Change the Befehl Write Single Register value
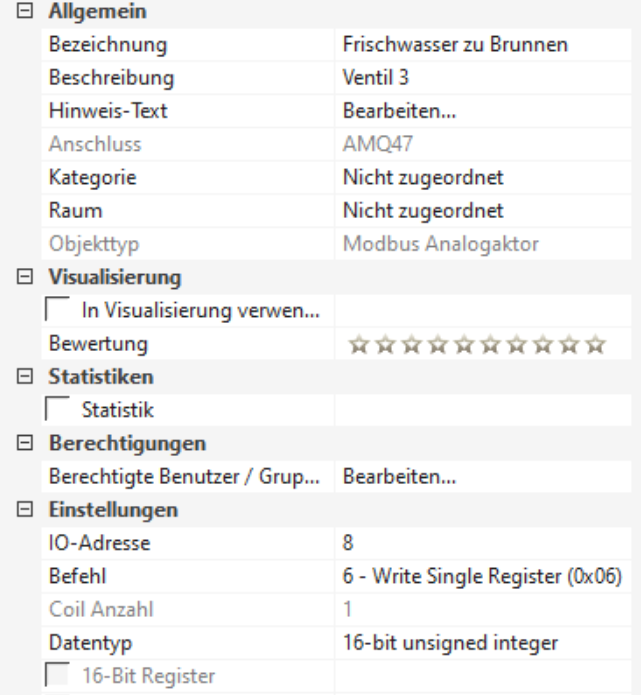641x695 pixels. pyautogui.click(x=482, y=576)
